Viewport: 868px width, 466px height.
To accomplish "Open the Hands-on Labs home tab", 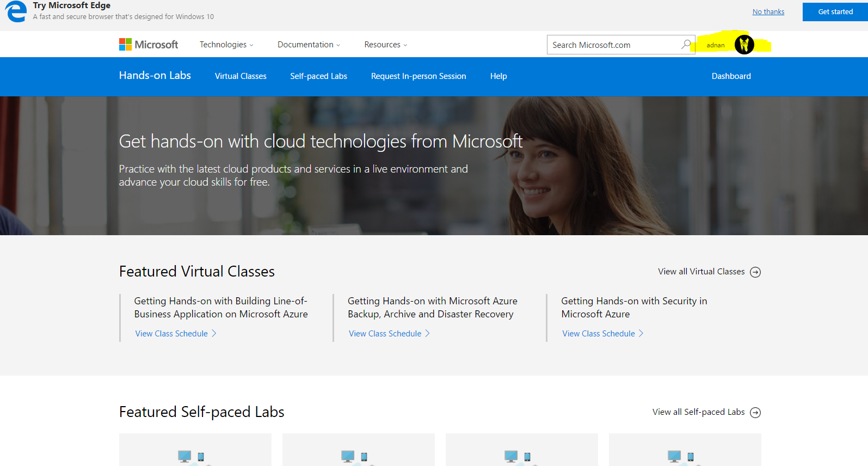I will click(155, 76).
